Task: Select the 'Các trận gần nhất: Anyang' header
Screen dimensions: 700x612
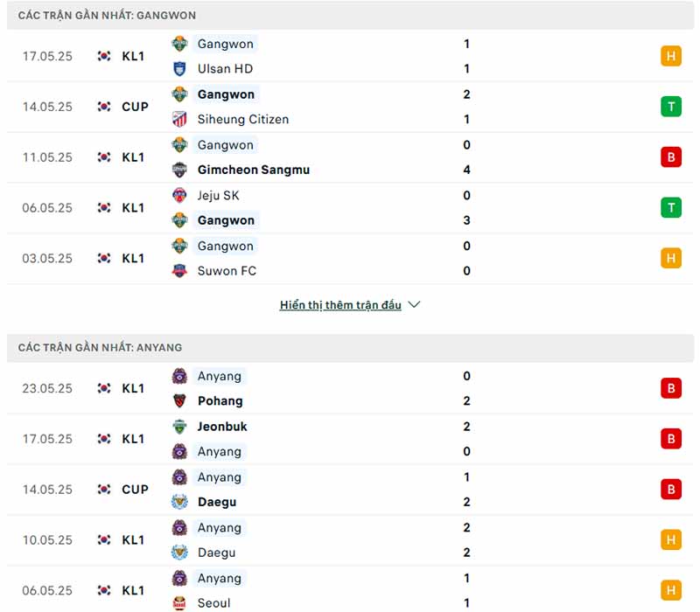Action: [x=100, y=347]
